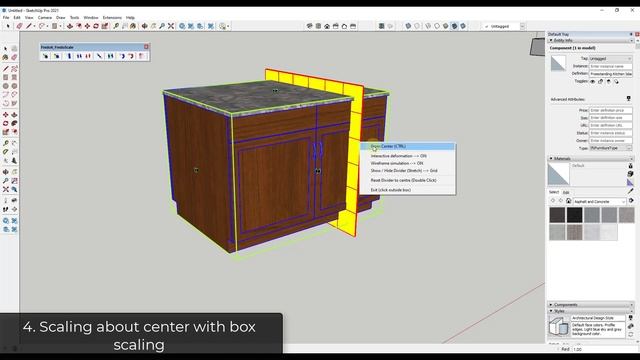
Task: Toggle the Hidden Line style icon
Action: point(437,26)
